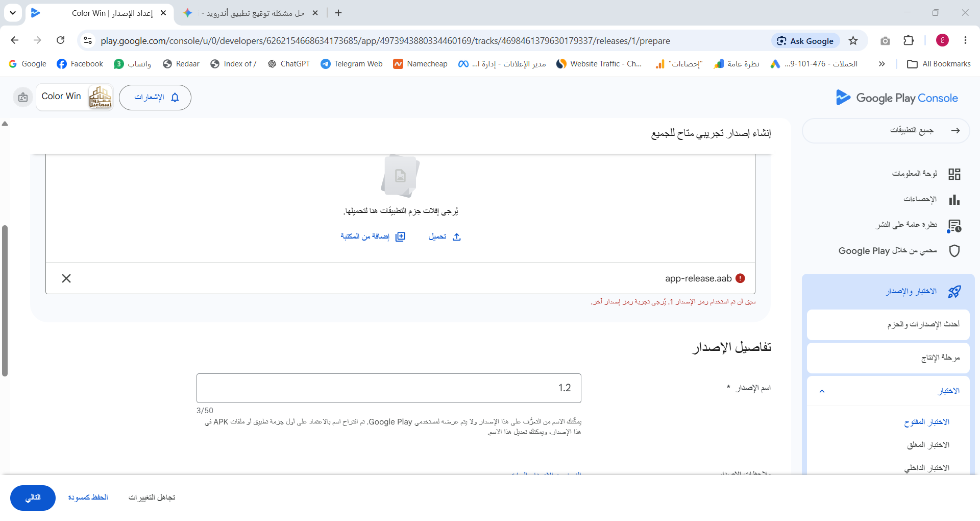The image size is (980, 521).
Task: Open the Index of / bookmark
Action: tap(233, 64)
